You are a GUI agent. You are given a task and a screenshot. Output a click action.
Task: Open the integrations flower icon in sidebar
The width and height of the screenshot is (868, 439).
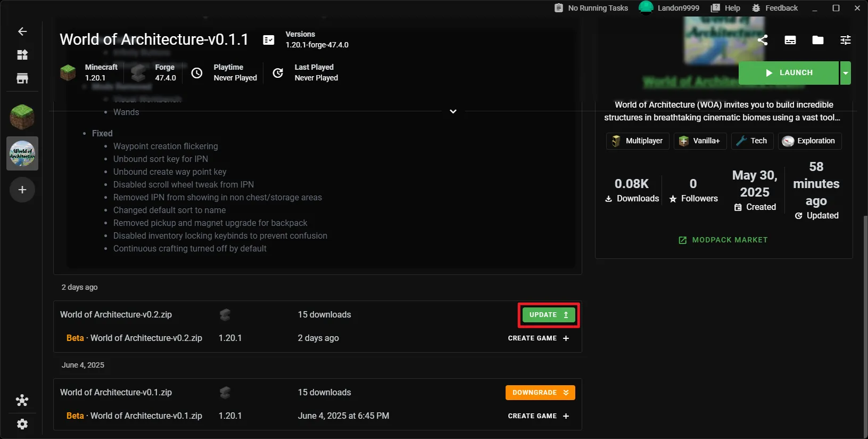pyautogui.click(x=22, y=401)
